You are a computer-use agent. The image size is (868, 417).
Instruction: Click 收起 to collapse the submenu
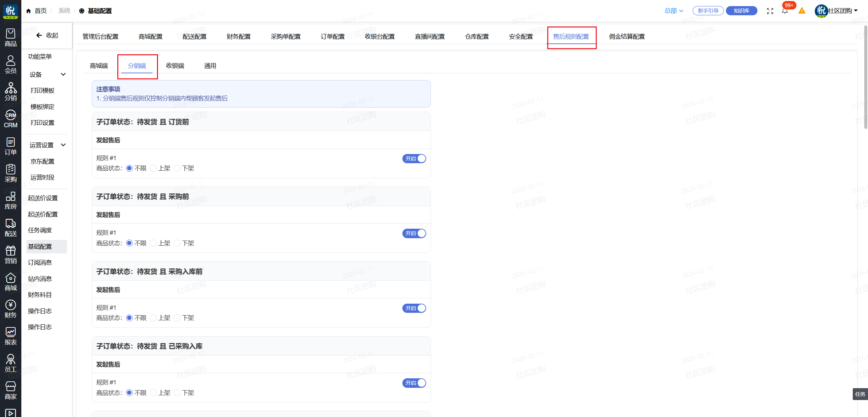point(47,35)
